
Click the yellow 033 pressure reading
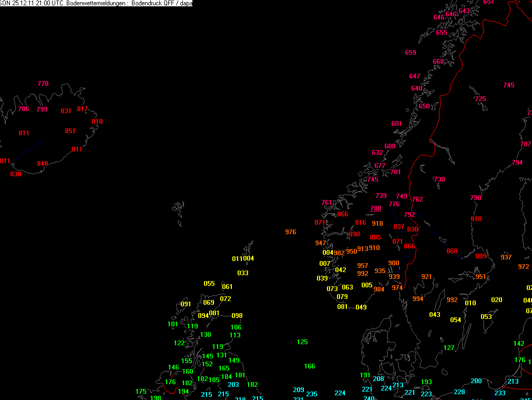coord(242,273)
